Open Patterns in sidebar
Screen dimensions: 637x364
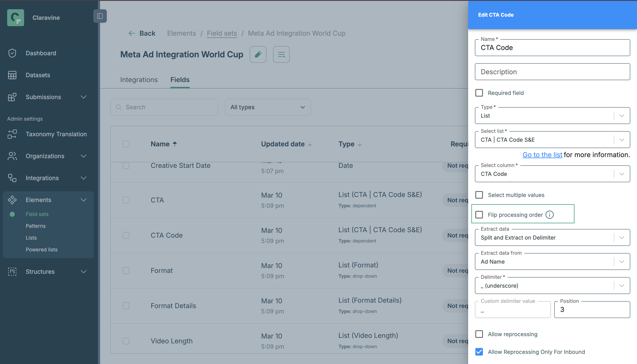coord(35,226)
